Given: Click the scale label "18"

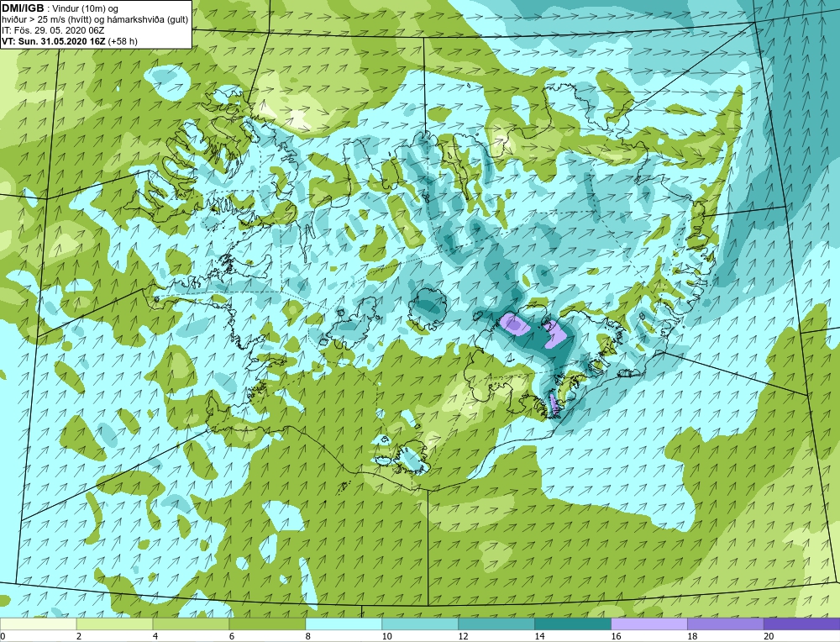Looking at the screenshot, I should click(692, 636).
